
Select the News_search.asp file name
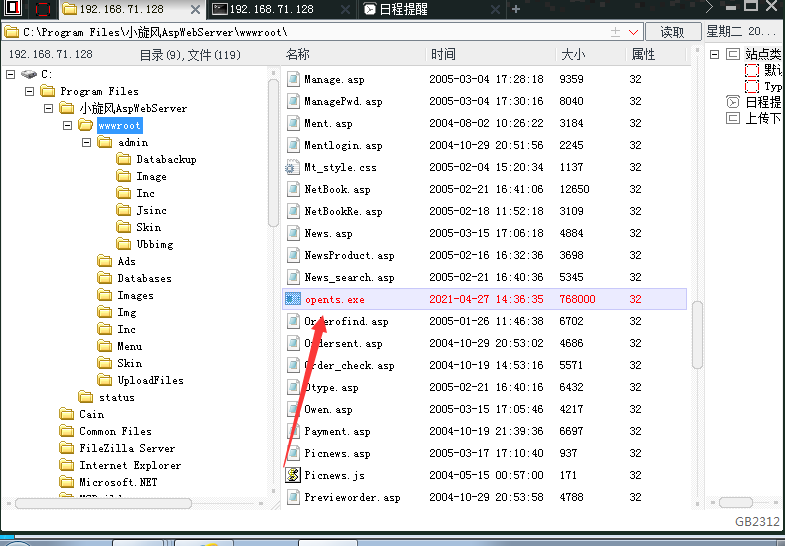[x=349, y=278]
